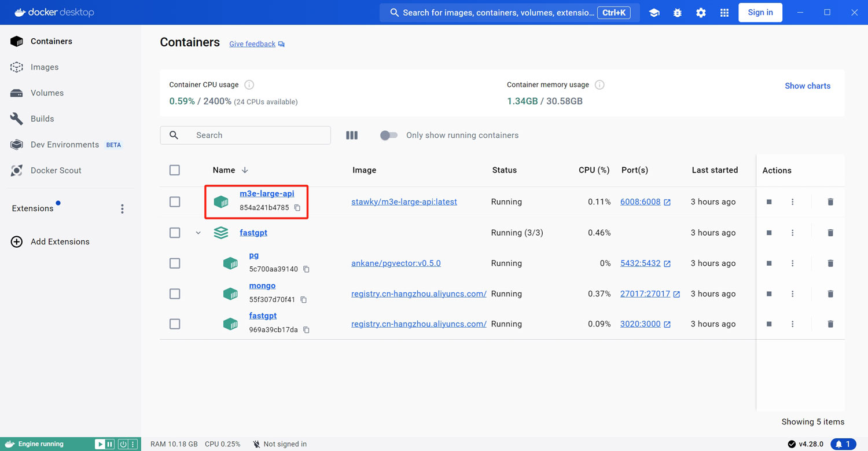Stop the fastgpt compose stack
This screenshot has height=451, width=868.
click(769, 233)
